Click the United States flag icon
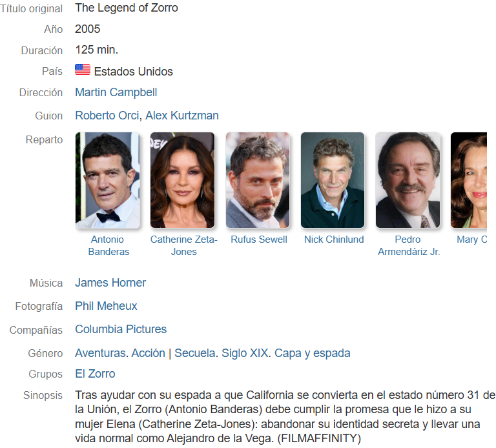The image size is (496, 448). 83,70
